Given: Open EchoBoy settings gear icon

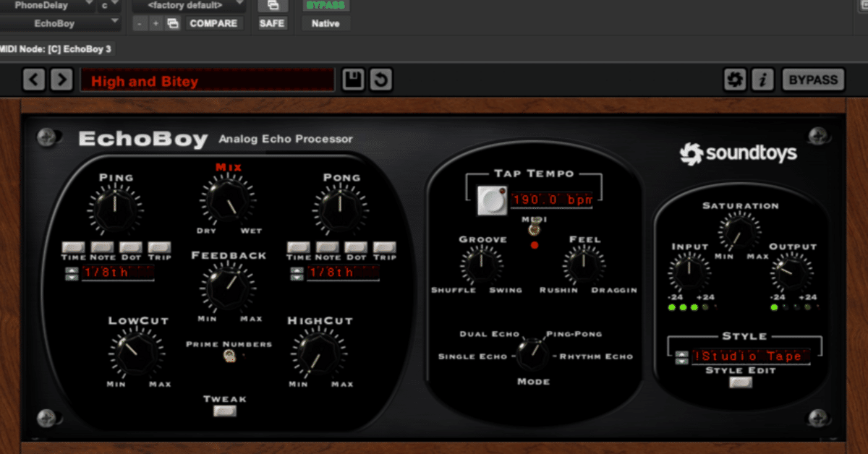Looking at the screenshot, I should pyautogui.click(x=735, y=80).
